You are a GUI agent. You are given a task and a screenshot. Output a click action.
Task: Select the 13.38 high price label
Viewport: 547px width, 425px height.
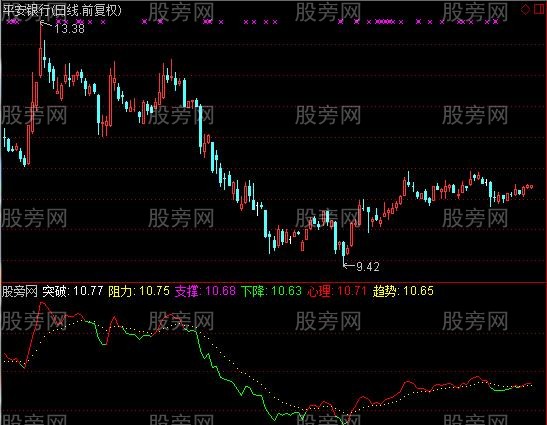(x=69, y=29)
